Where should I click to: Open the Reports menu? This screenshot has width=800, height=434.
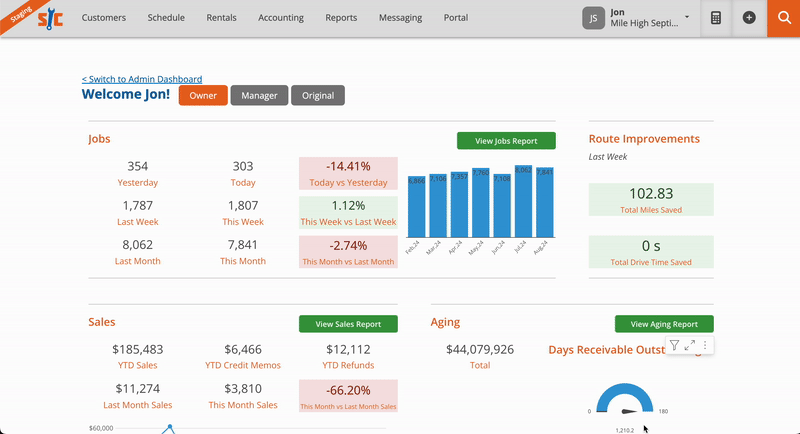tap(341, 18)
